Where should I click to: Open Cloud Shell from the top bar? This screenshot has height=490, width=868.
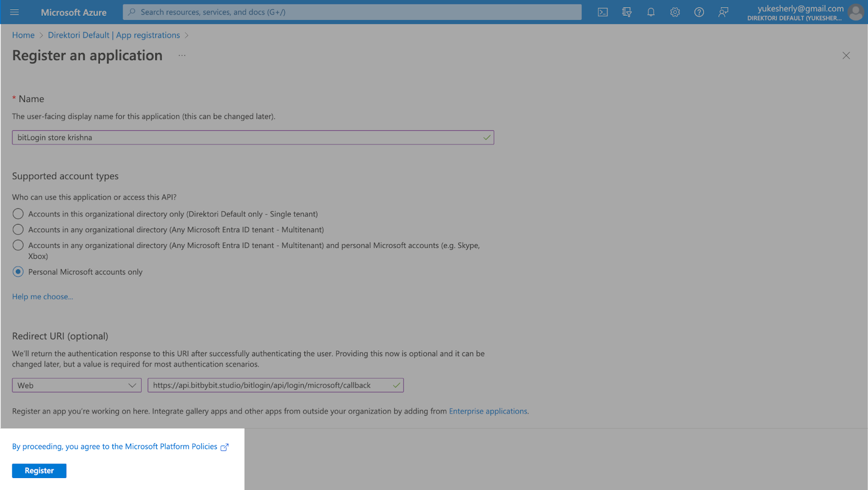603,12
